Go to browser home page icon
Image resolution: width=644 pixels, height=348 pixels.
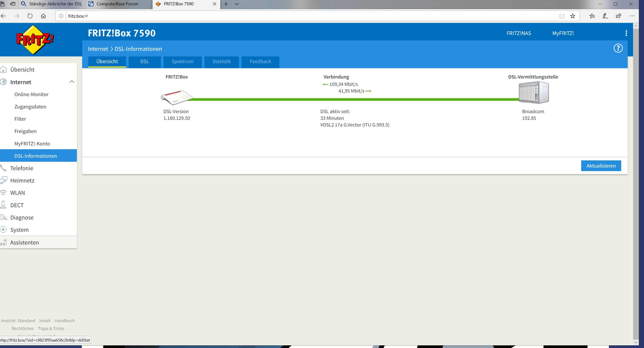pos(43,16)
